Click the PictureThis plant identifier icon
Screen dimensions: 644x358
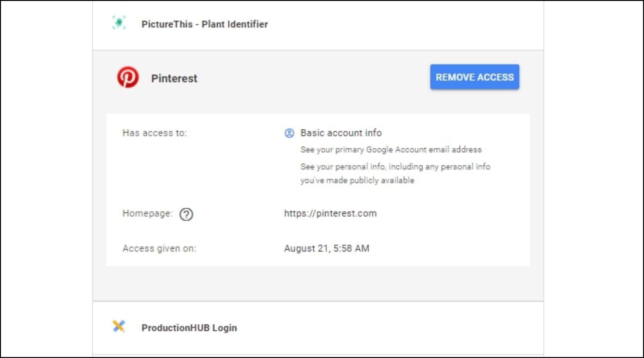(119, 23)
